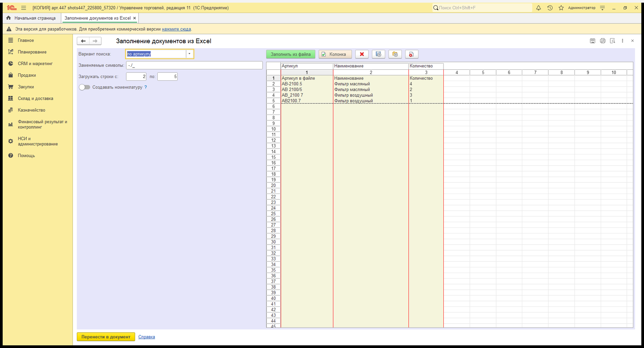Open service panel settings dropdown icon
This screenshot has height=348, width=644.
(x=602, y=8)
